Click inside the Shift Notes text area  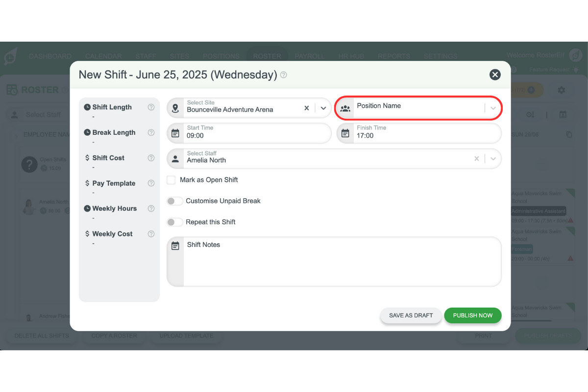pyautogui.click(x=338, y=262)
